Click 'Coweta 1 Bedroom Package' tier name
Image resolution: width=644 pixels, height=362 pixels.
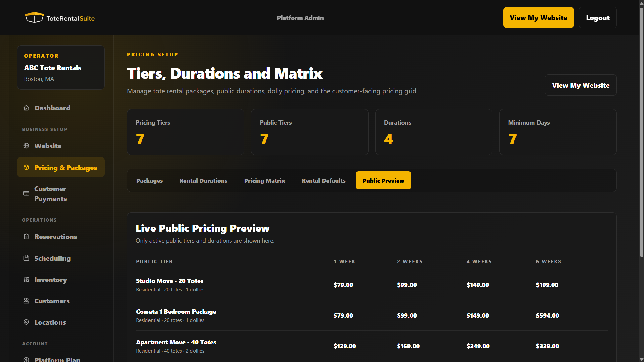point(176,311)
